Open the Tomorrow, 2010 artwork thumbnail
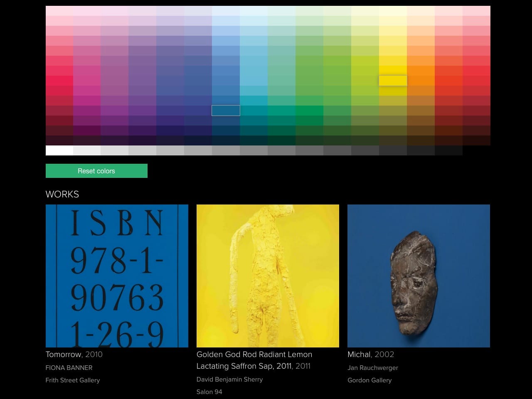Viewport: 532px width, 399px height. [117, 276]
